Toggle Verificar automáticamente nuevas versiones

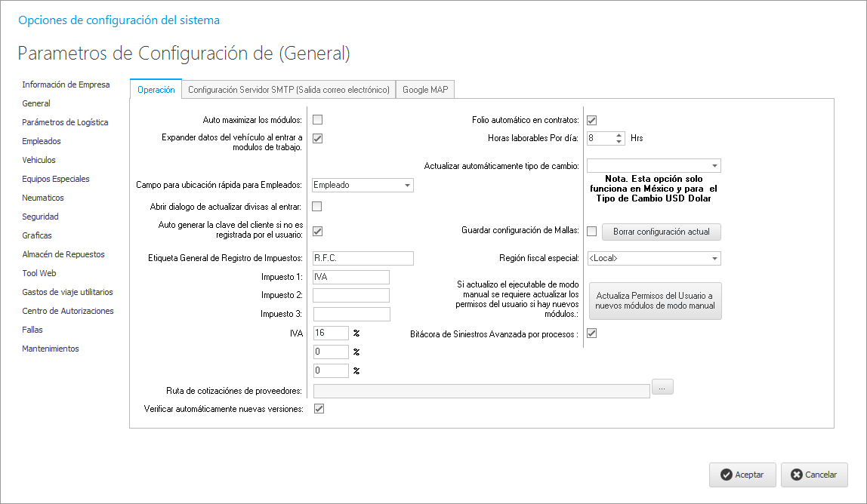[x=319, y=409]
